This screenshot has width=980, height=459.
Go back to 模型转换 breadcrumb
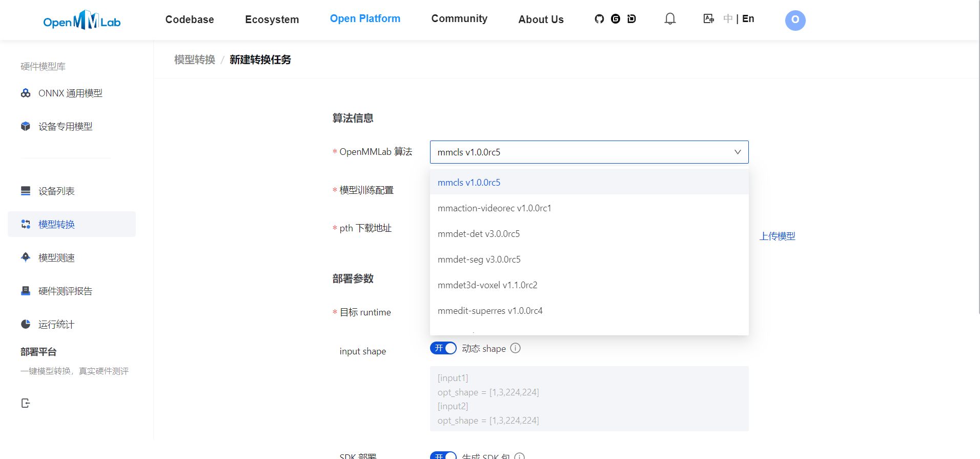point(195,59)
